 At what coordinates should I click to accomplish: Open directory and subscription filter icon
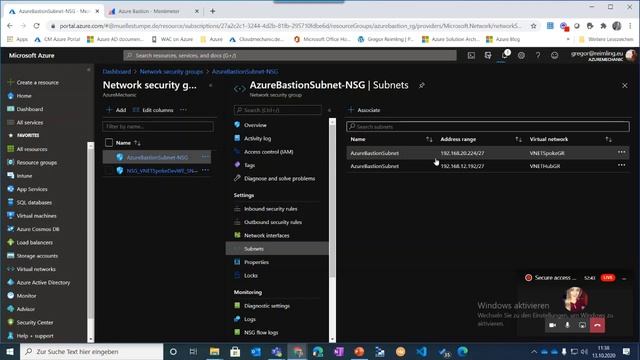(x=488, y=55)
